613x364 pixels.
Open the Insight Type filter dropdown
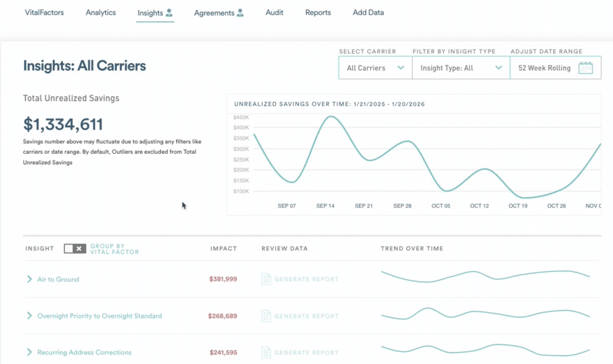(461, 68)
